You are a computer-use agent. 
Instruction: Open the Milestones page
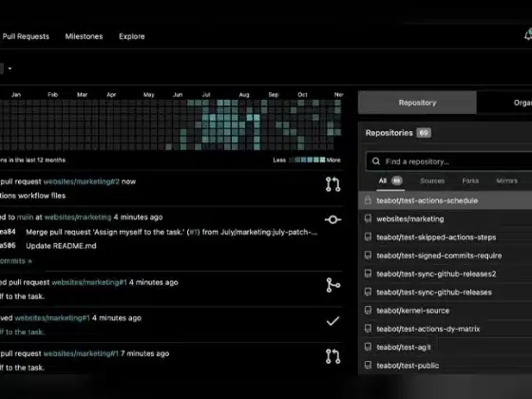tap(84, 36)
